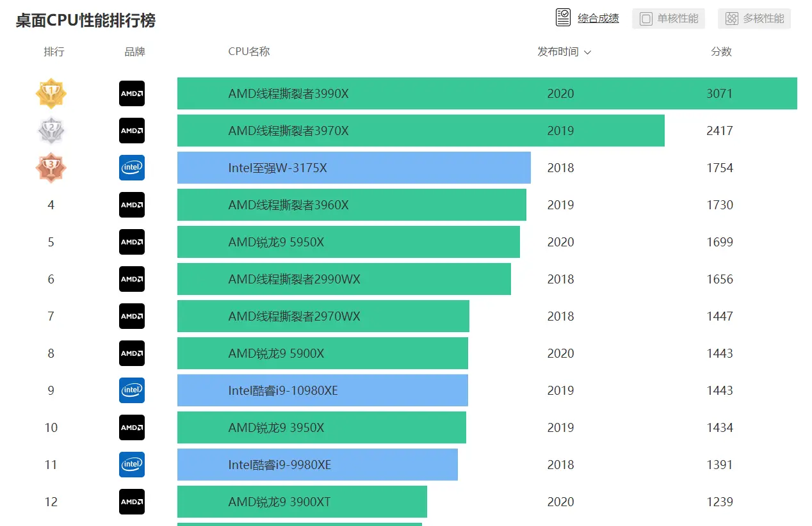Click score 1656 of the 2990WX
The image size is (812, 526).
pyautogui.click(x=720, y=279)
